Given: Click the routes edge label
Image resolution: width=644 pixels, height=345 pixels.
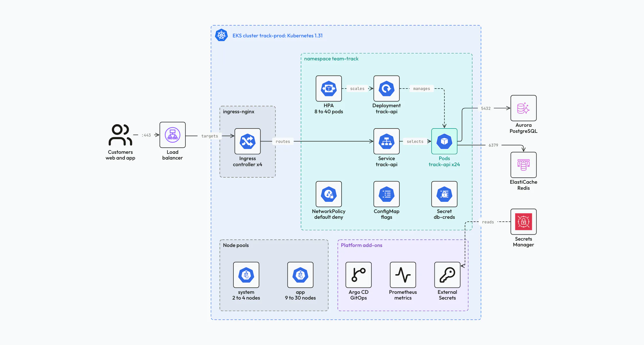Looking at the screenshot, I should tap(283, 141).
